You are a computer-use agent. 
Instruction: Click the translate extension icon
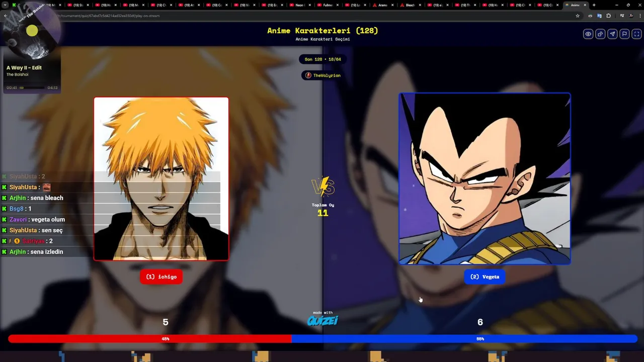point(599,16)
